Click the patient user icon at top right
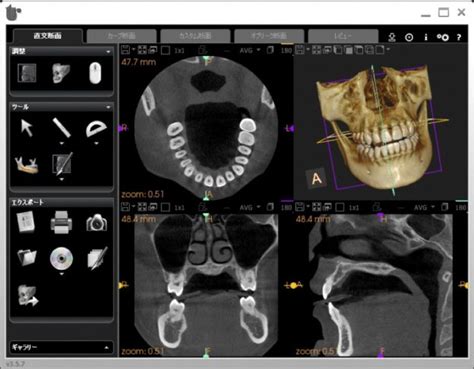The image size is (474, 369). [x=392, y=37]
